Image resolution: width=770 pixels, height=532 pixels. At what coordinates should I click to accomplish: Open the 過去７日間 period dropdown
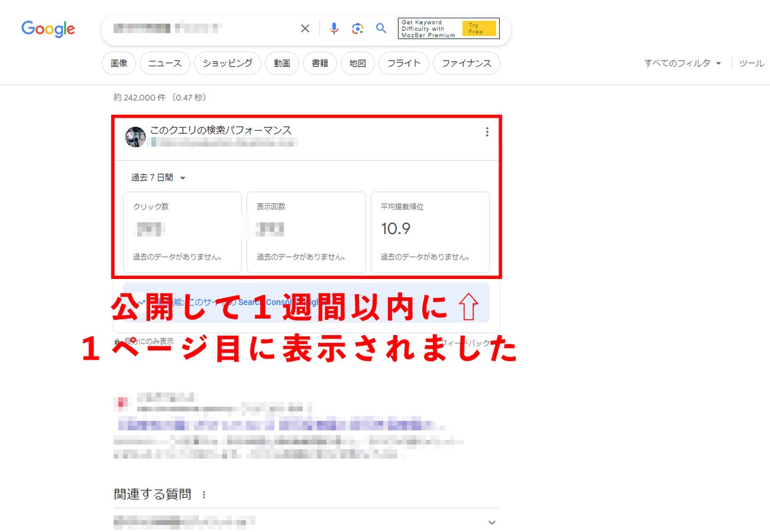(158, 178)
